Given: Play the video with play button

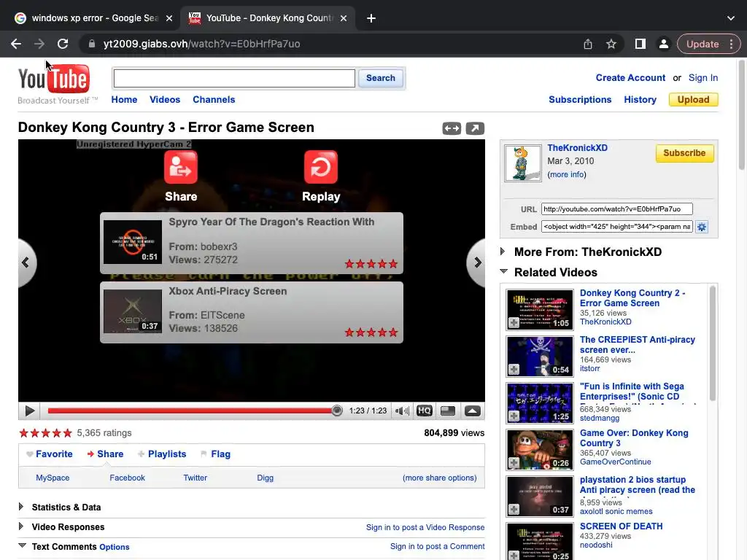Looking at the screenshot, I should point(29,411).
